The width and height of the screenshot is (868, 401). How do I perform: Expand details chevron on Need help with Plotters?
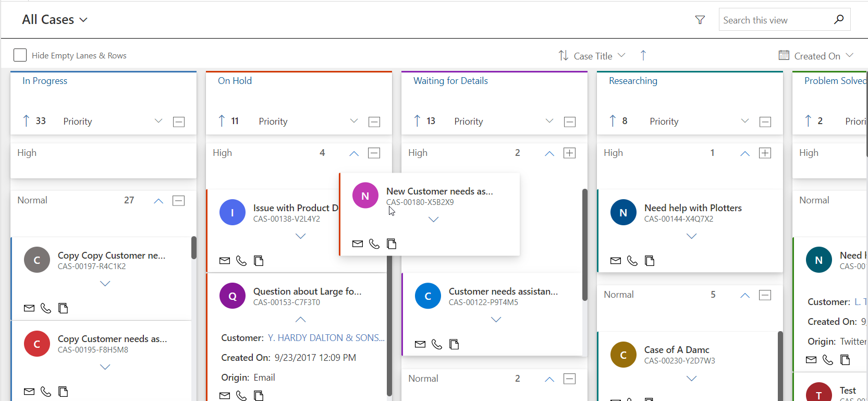[x=691, y=236]
